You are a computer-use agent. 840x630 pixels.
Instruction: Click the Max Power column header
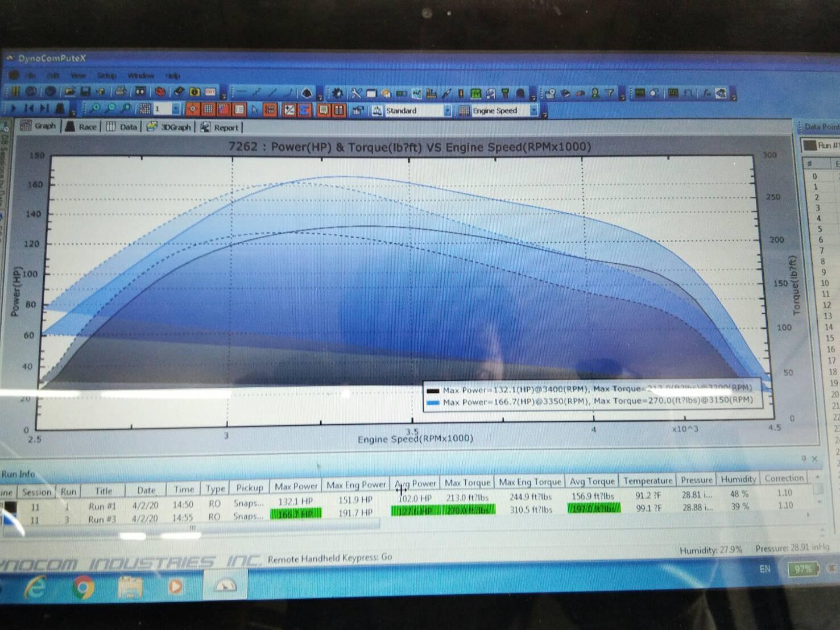296,486
